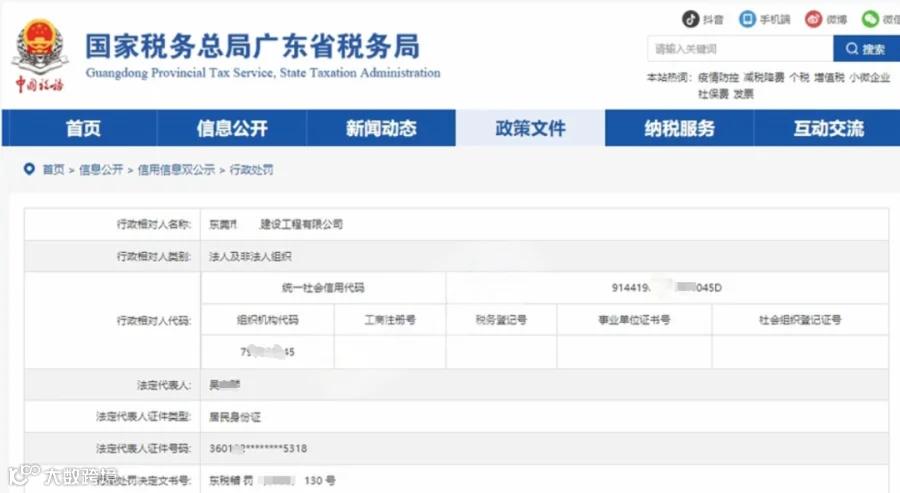
Task: Click the hot word 增值税
Action: click(x=829, y=77)
